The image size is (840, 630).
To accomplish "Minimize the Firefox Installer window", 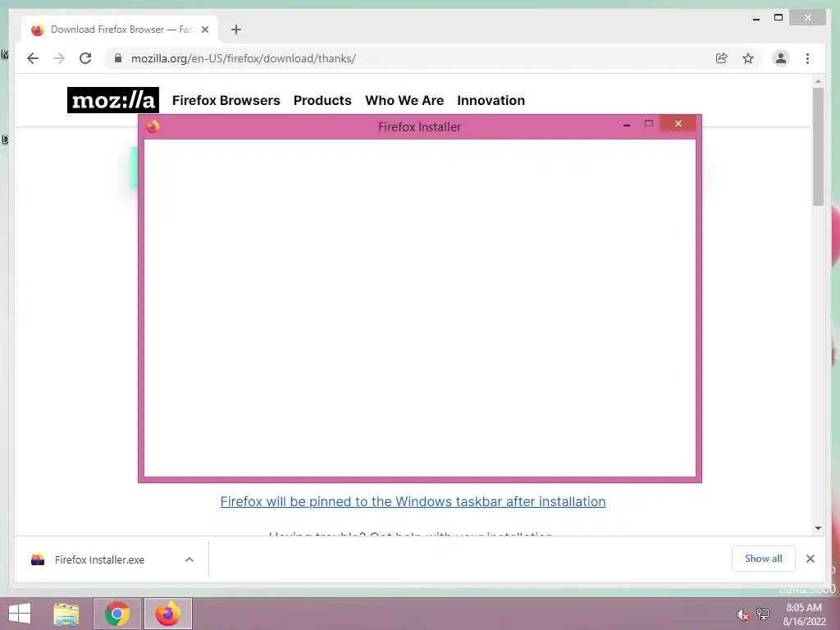I will tap(626, 125).
